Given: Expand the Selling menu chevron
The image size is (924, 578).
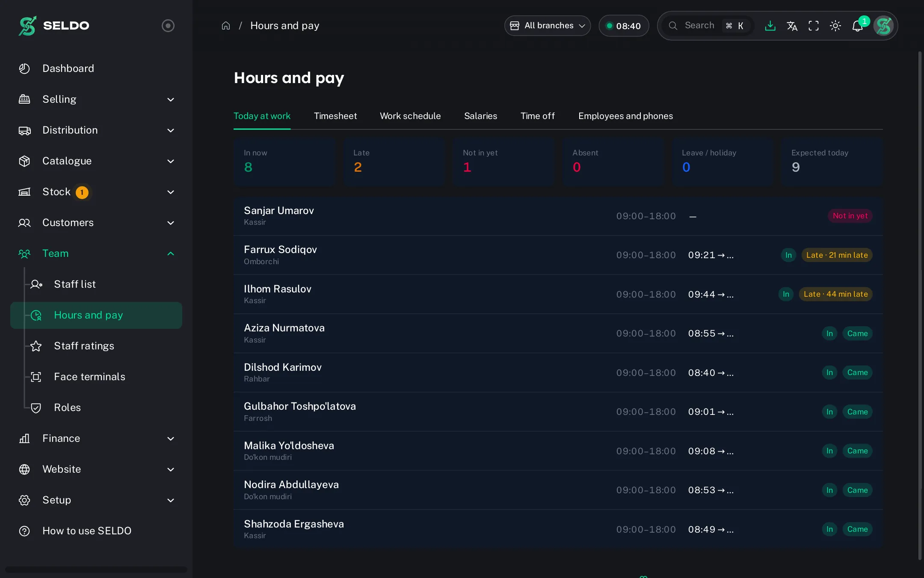Looking at the screenshot, I should pos(171,100).
